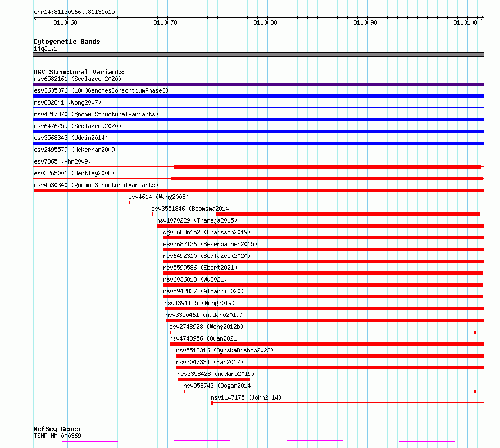Screen dimensions: 500x448
Task: Click the short red nsv3358428 variant bar
Action: coord(213,379)
